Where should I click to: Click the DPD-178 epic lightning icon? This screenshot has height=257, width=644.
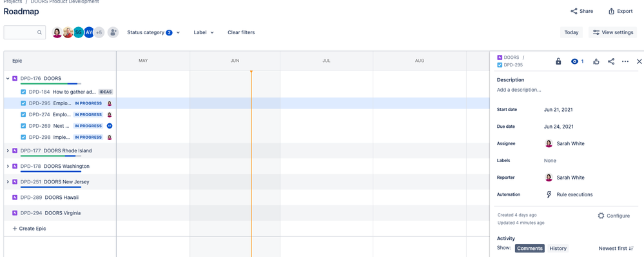tap(15, 166)
